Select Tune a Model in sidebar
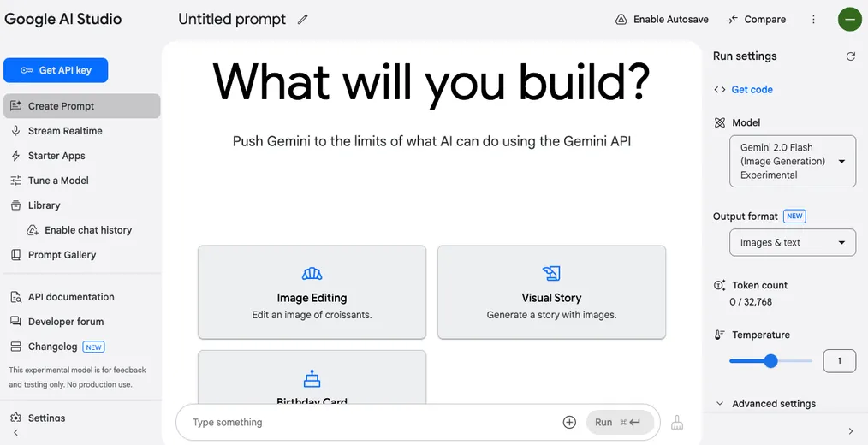The width and height of the screenshot is (868, 445). click(x=58, y=181)
